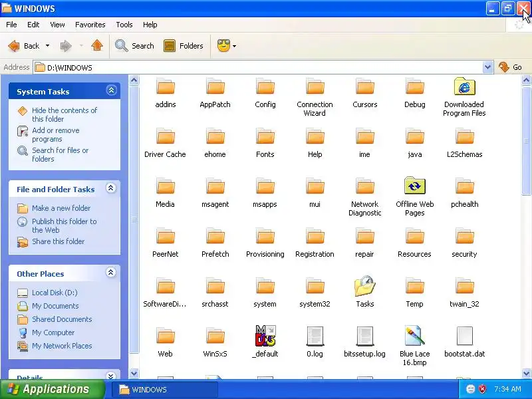532x399 pixels.
Task: Click the file list scroll up arrow
Action: click(x=526, y=80)
